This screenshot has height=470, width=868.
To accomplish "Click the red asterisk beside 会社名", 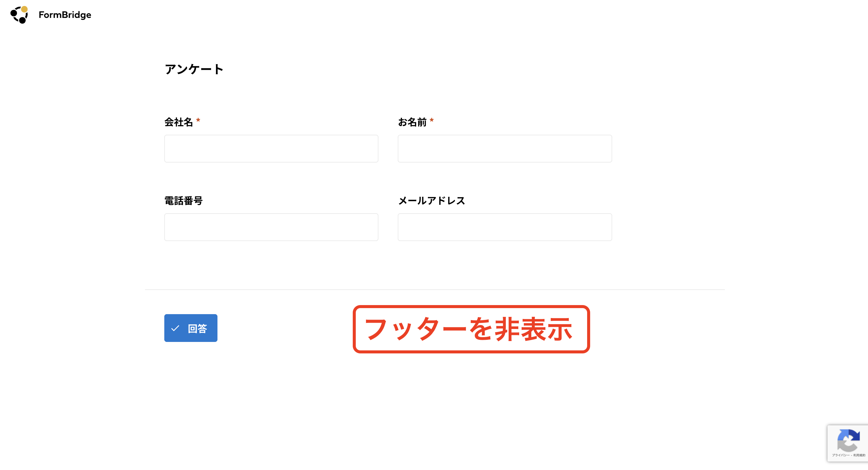I will 198,120.
